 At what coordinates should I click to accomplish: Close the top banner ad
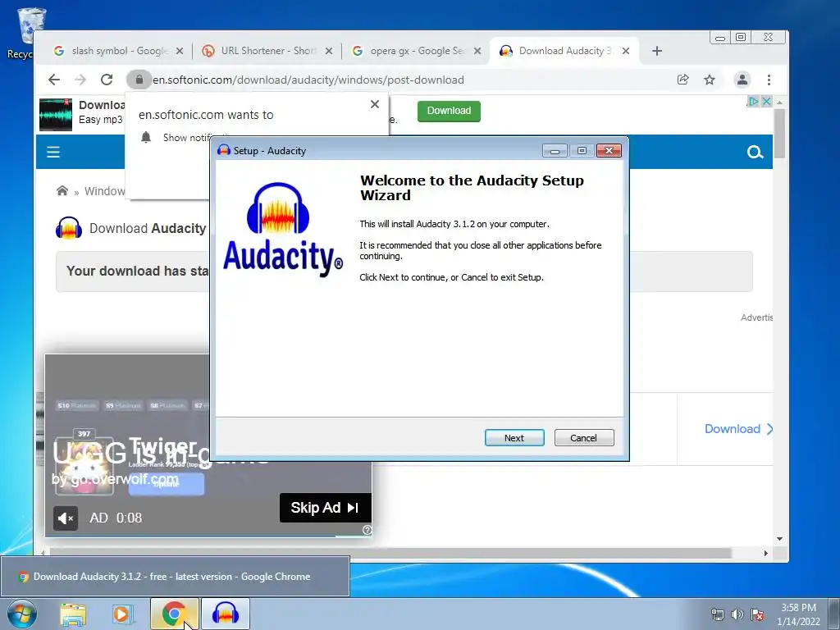(x=767, y=101)
